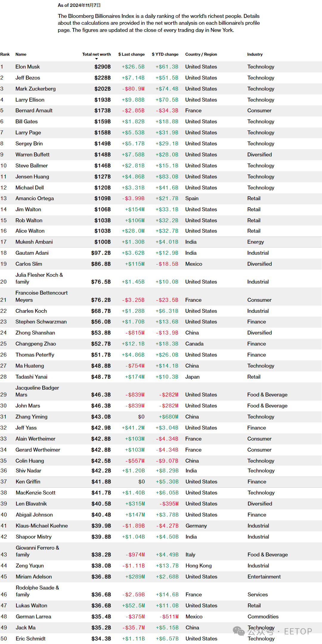Select Len Blavatnik in the ranking
This screenshot has height=644, width=322.
click(x=31, y=504)
